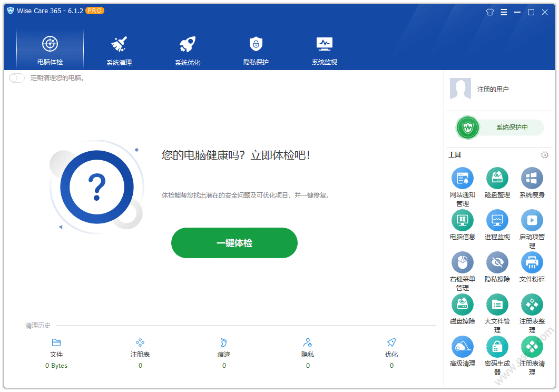Start the 一键体检 checkup
This screenshot has width=559, height=392.
tap(234, 243)
